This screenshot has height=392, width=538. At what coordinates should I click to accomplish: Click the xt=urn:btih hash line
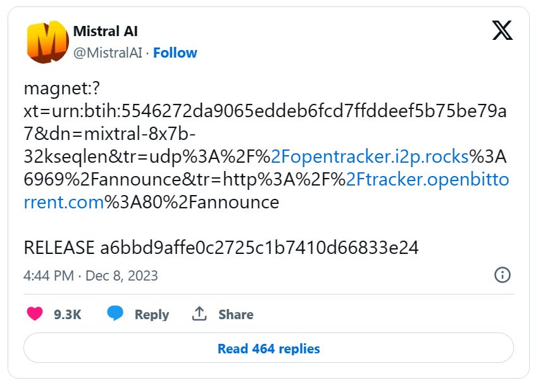tap(265, 111)
